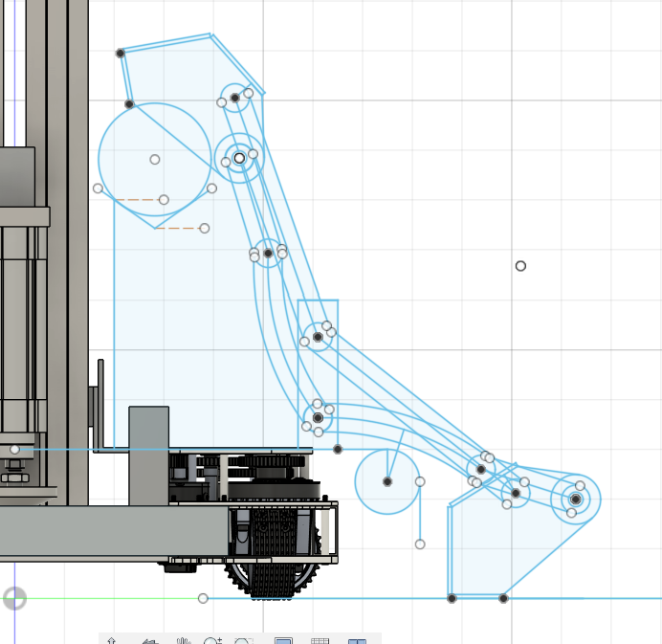Open Display Settings monitor icon in navigation bar
662x644 pixels.
point(283,641)
